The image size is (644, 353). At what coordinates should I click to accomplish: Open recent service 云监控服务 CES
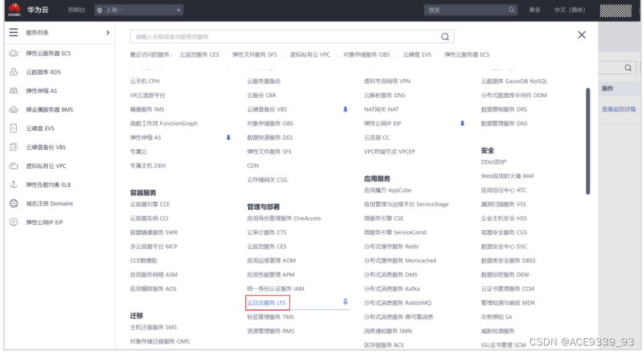(199, 55)
